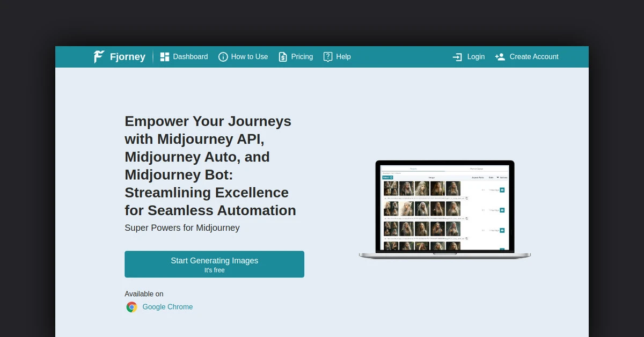
Task: Click the Fjorney stylized F logo icon
Action: [x=99, y=57]
